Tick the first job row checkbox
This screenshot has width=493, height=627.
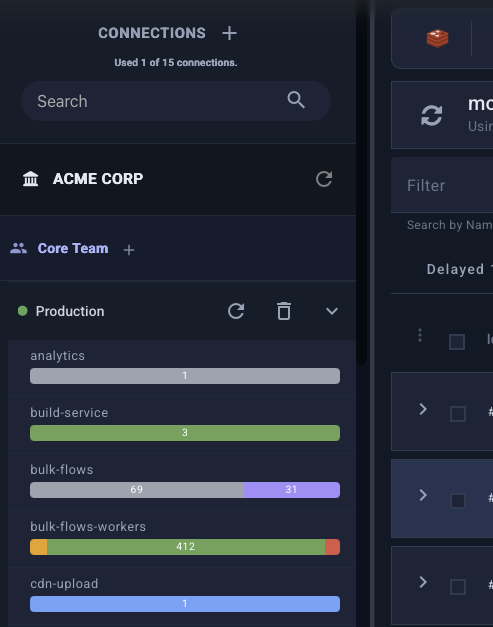(x=458, y=414)
